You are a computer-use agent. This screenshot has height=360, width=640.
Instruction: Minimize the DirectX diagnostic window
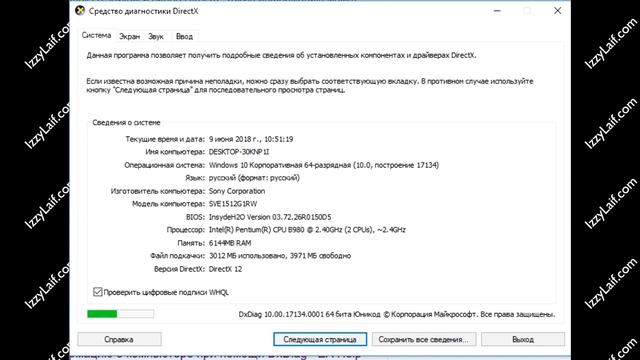(x=497, y=11)
